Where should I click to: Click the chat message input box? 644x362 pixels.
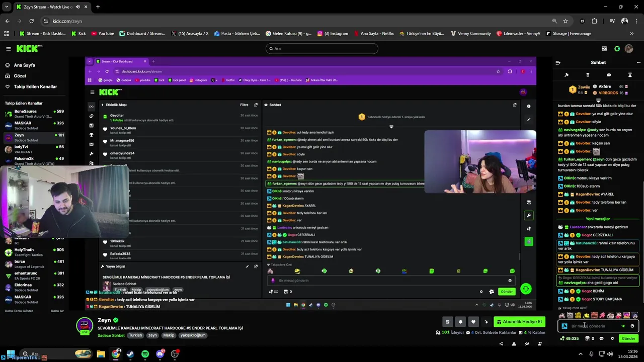point(598,326)
